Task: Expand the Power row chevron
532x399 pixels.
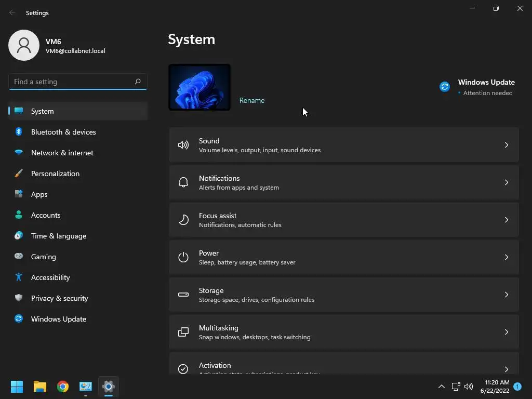Action: (x=506, y=257)
